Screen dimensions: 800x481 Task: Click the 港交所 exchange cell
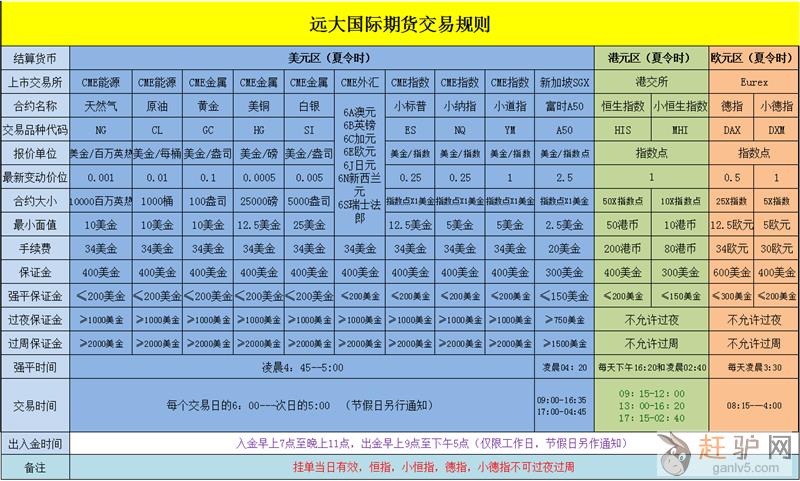[651, 82]
